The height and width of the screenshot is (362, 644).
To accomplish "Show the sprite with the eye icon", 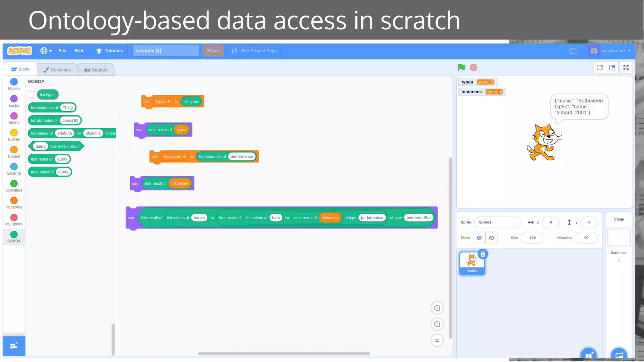I will 479,238.
